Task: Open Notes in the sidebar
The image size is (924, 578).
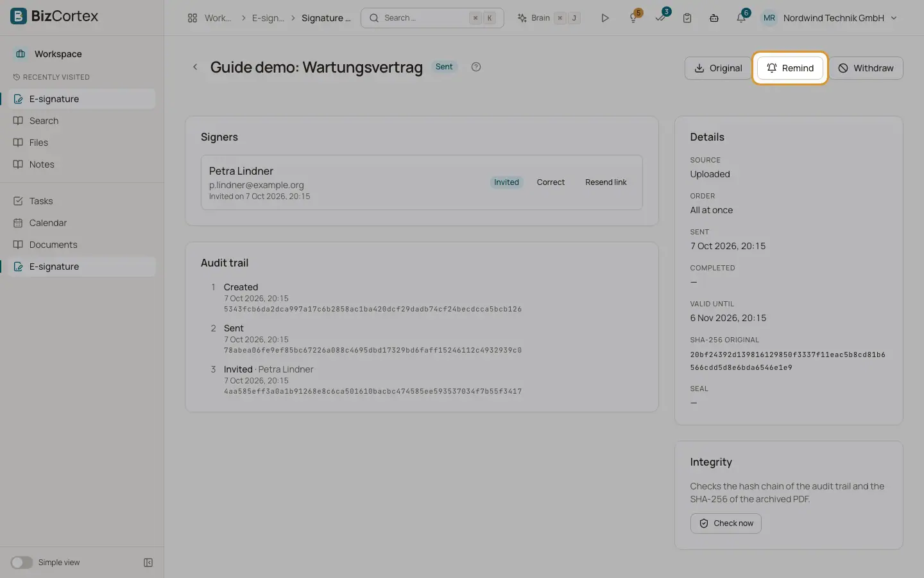Action: pos(82,164)
